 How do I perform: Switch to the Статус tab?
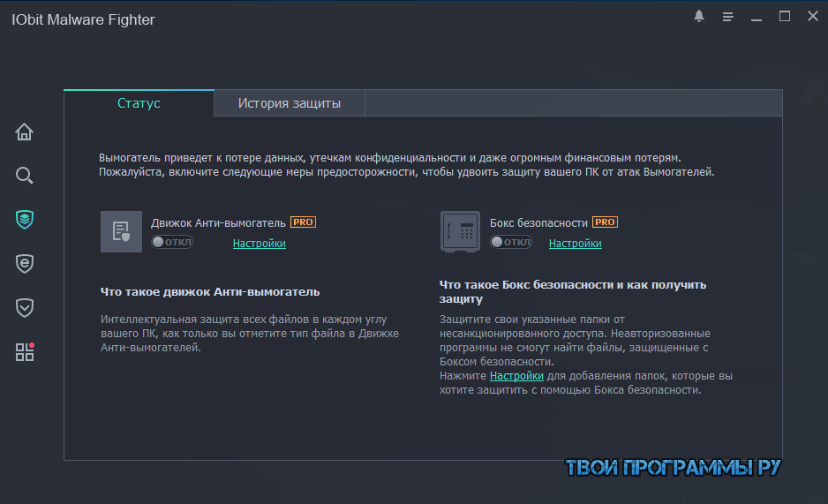click(139, 103)
